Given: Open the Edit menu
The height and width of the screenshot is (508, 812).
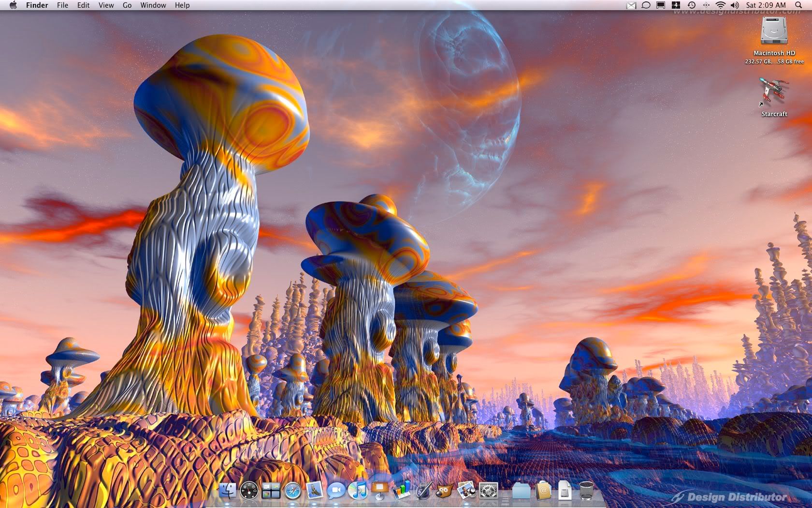Looking at the screenshot, I should coord(83,5).
